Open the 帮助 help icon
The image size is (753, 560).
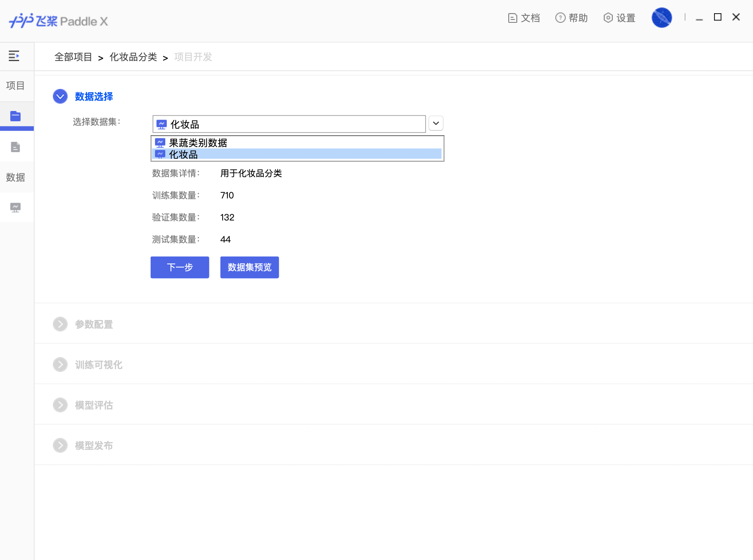click(560, 18)
